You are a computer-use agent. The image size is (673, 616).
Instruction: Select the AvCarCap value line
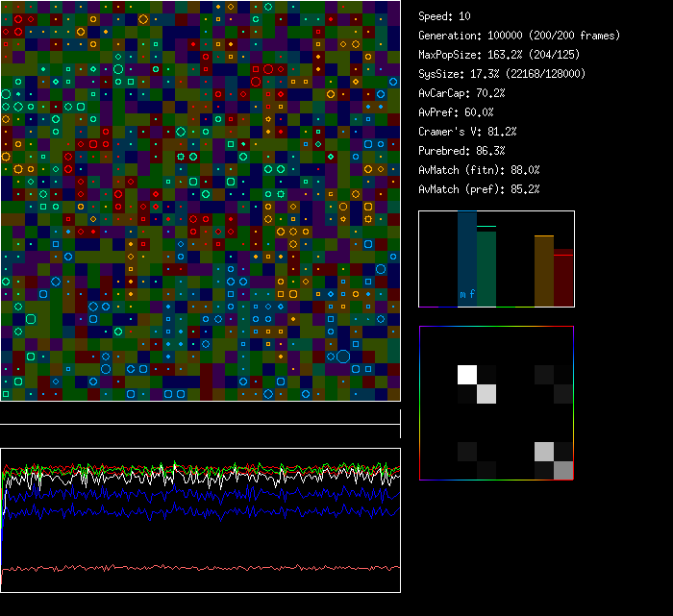click(461, 93)
